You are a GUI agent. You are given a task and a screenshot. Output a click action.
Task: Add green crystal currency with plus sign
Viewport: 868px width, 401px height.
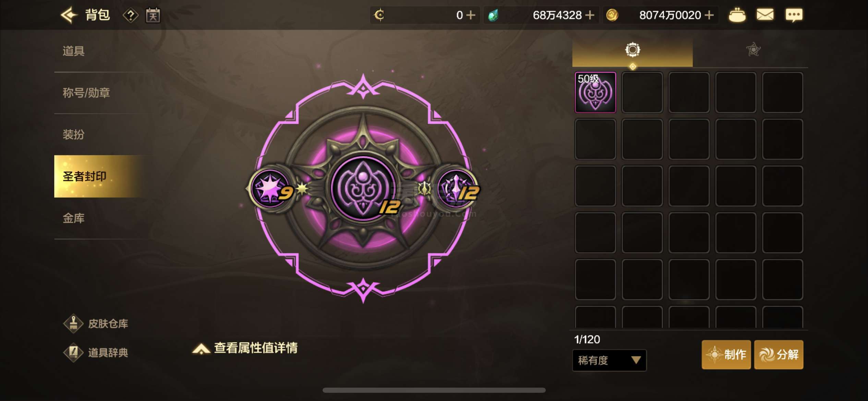coord(590,15)
